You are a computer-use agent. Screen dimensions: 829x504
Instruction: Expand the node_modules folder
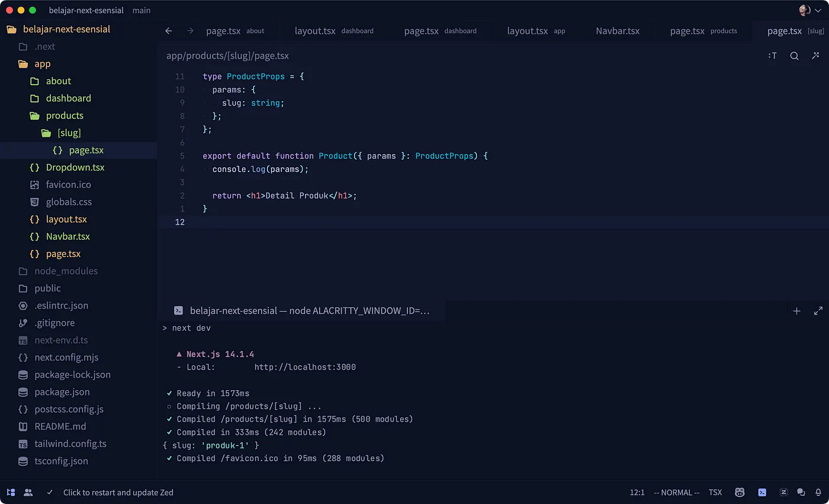click(65, 271)
